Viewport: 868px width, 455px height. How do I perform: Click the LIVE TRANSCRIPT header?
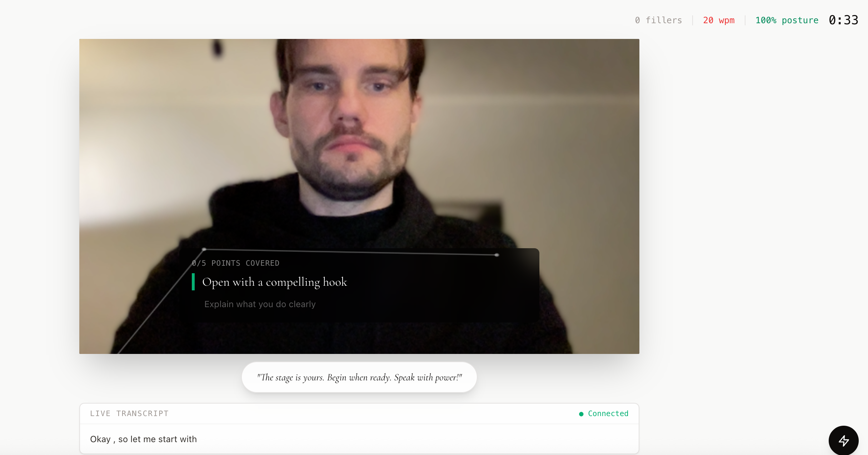129,414
